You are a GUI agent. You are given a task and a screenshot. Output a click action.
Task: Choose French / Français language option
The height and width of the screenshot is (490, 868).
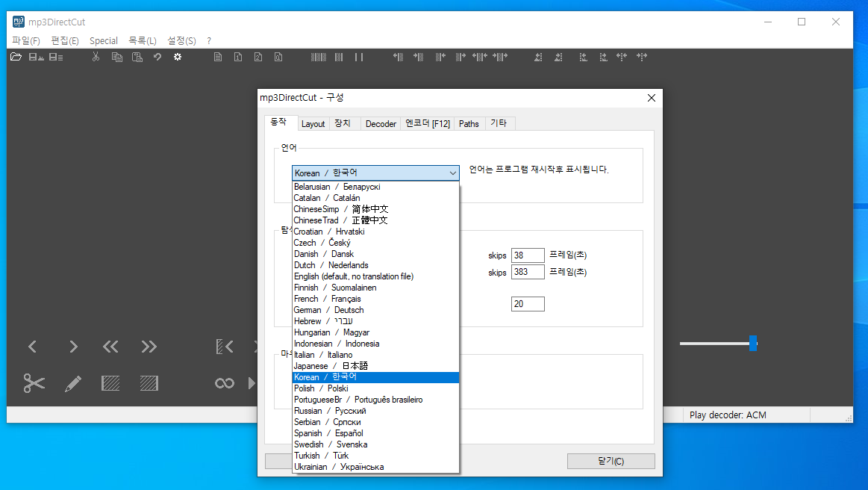click(375, 299)
